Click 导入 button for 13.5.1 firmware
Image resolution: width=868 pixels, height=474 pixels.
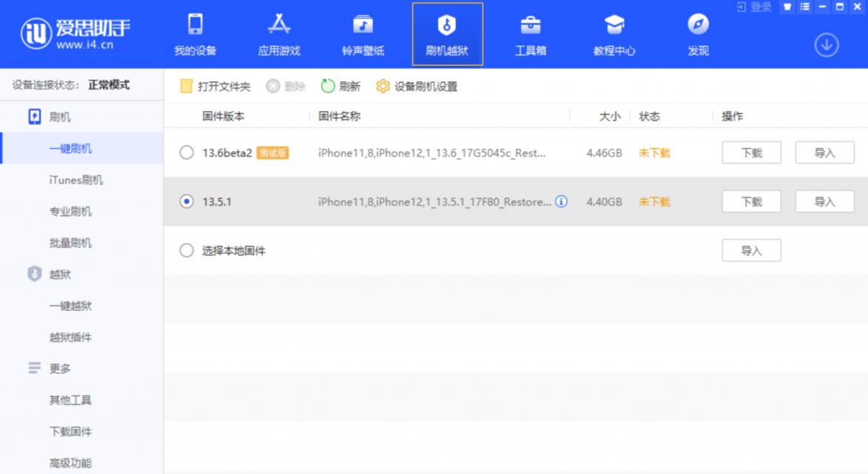[x=824, y=201]
